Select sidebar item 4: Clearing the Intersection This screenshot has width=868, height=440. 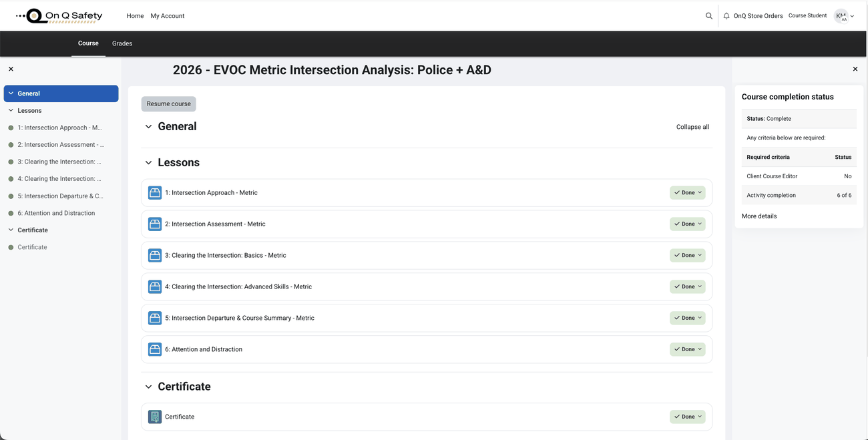pos(61,179)
